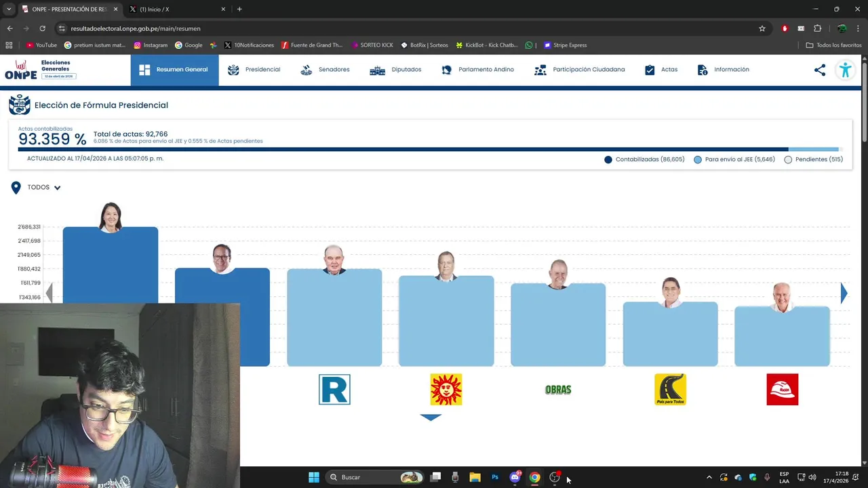Click the candidate photo above the R logo
The height and width of the screenshot is (488, 868).
(x=334, y=260)
